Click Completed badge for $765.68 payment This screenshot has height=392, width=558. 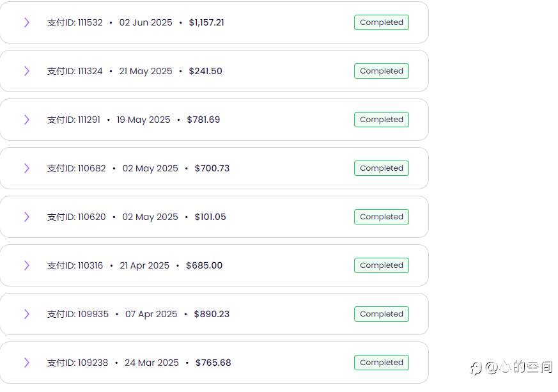pos(381,363)
